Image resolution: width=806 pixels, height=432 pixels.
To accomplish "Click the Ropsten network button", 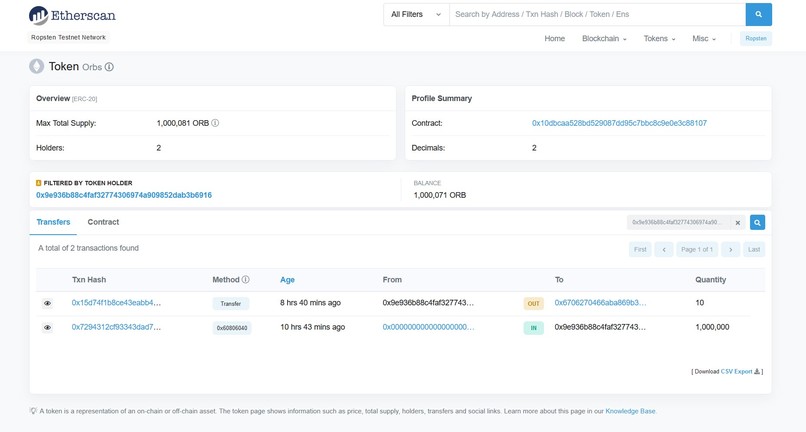I will (x=756, y=39).
